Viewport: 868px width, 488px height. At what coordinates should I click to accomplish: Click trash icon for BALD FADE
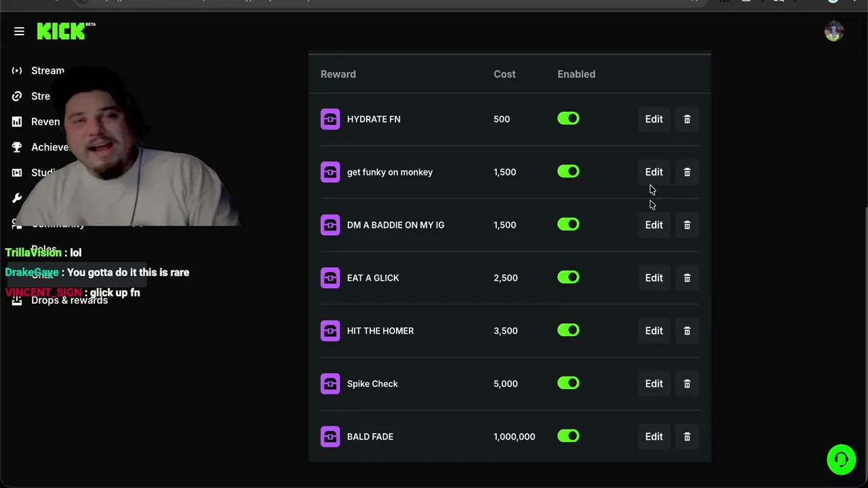pyautogui.click(x=687, y=436)
